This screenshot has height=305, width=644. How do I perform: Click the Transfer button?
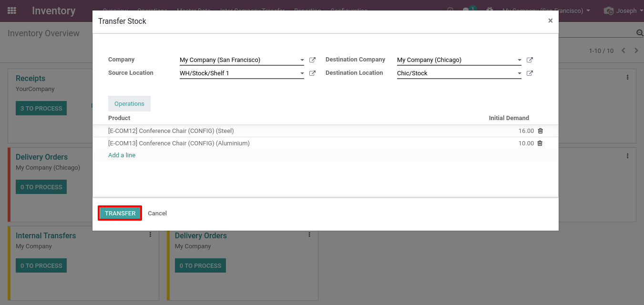click(120, 213)
